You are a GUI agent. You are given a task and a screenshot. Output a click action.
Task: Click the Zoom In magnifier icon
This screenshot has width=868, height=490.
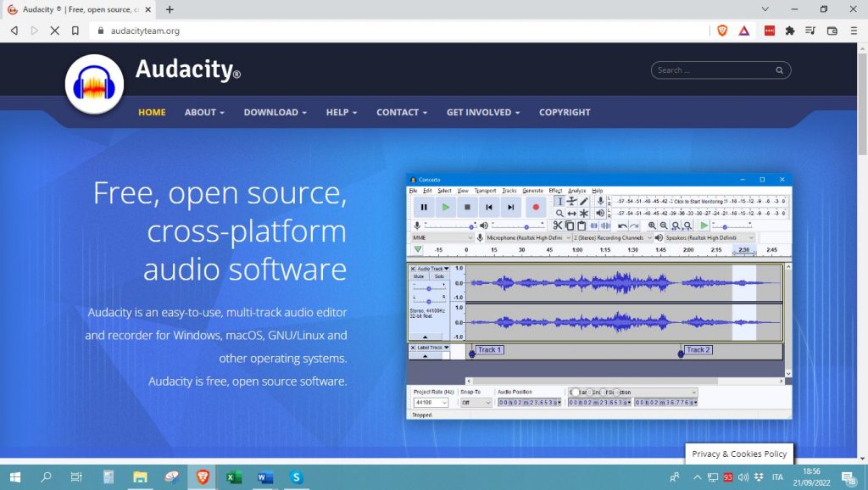pyautogui.click(x=652, y=226)
